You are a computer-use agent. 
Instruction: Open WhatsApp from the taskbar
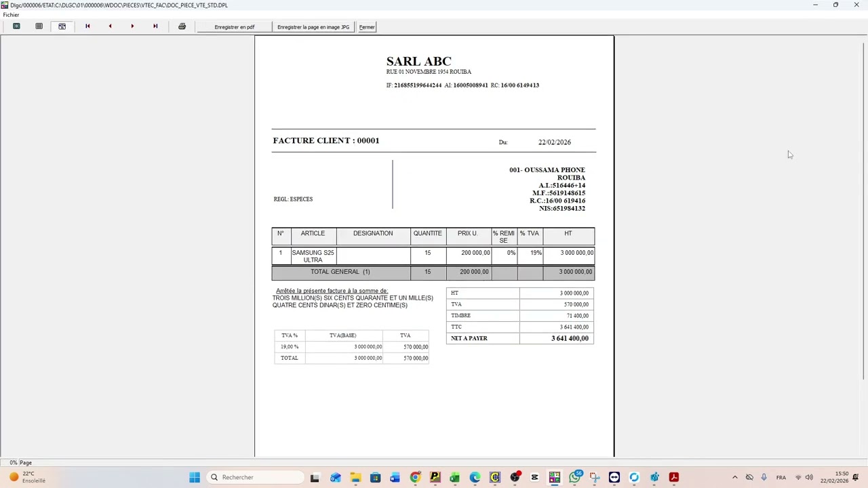[x=574, y=477]
